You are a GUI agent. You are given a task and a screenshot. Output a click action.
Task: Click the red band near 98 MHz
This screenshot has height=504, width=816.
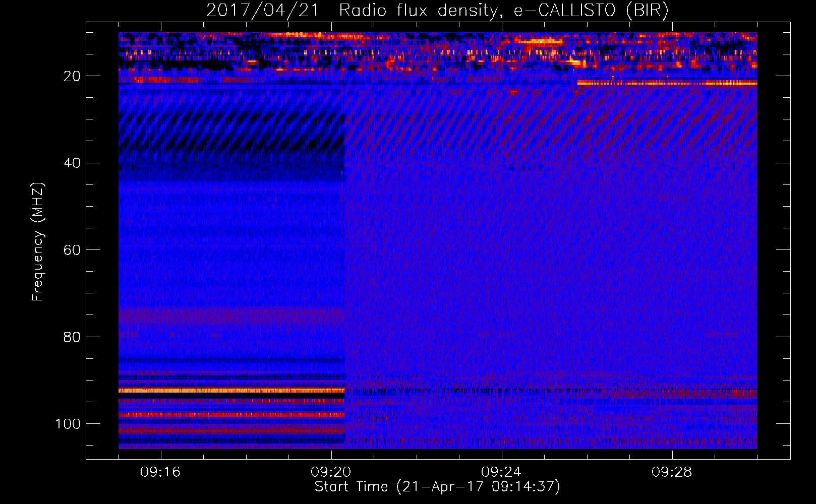[x=231, y=415]
